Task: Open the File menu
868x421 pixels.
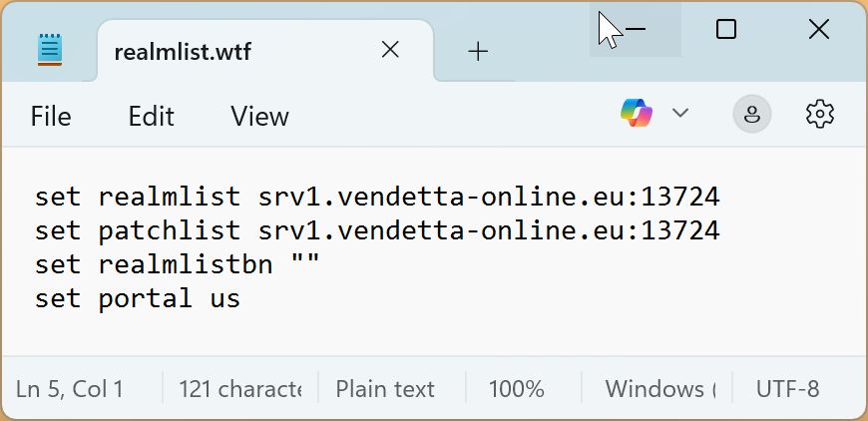Action: click(51, 117)
